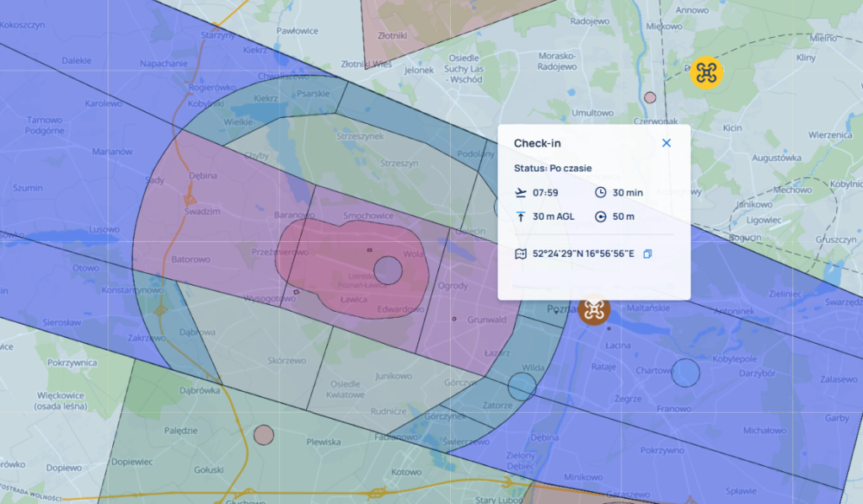
Task: Select the circle zone near Wilda
Action: click(x=522, y=386)
